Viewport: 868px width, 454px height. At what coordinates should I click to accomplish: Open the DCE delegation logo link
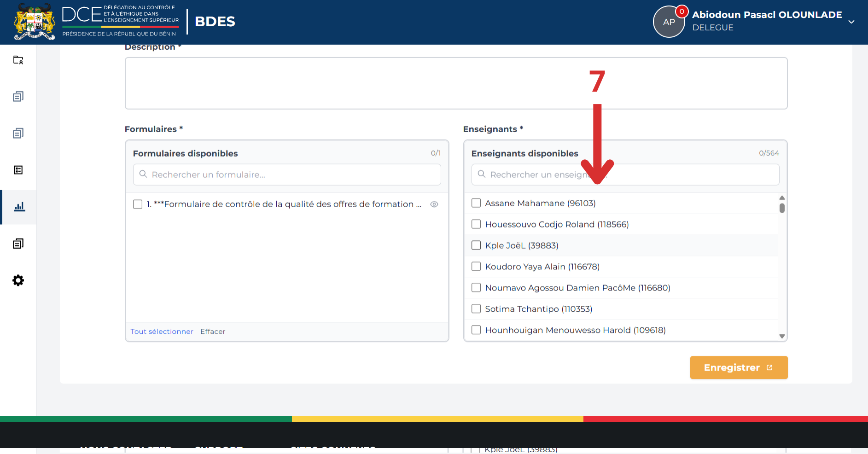pyautogui.click(x=121, y=21)
